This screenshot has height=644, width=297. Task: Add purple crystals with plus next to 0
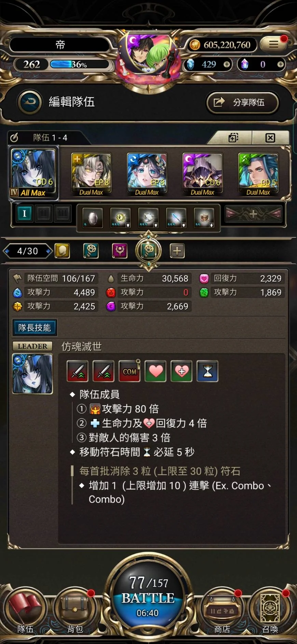281,64
